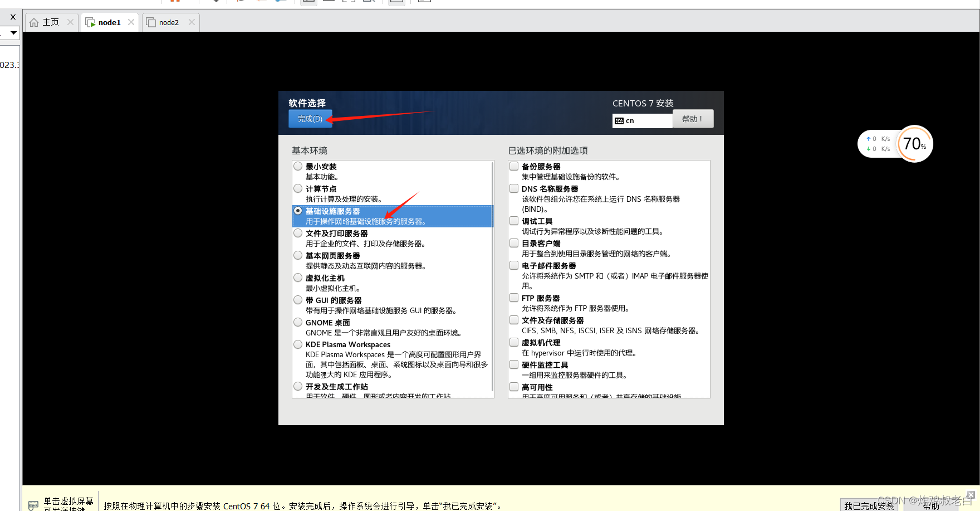
Task: Select 基本网页服务器 option
Action: point(298,255)
